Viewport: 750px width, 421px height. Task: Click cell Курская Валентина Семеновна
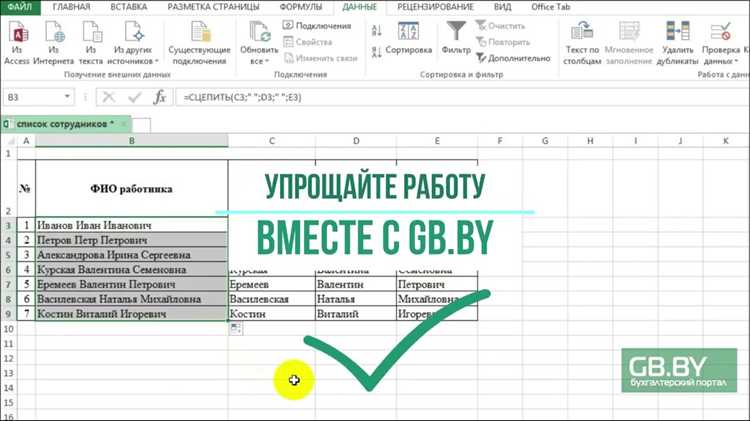[132, 270]
